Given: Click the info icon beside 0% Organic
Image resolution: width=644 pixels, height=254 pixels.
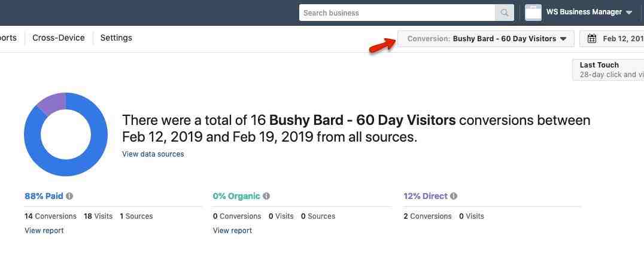Looking at the screenshot, I should 266,196.
